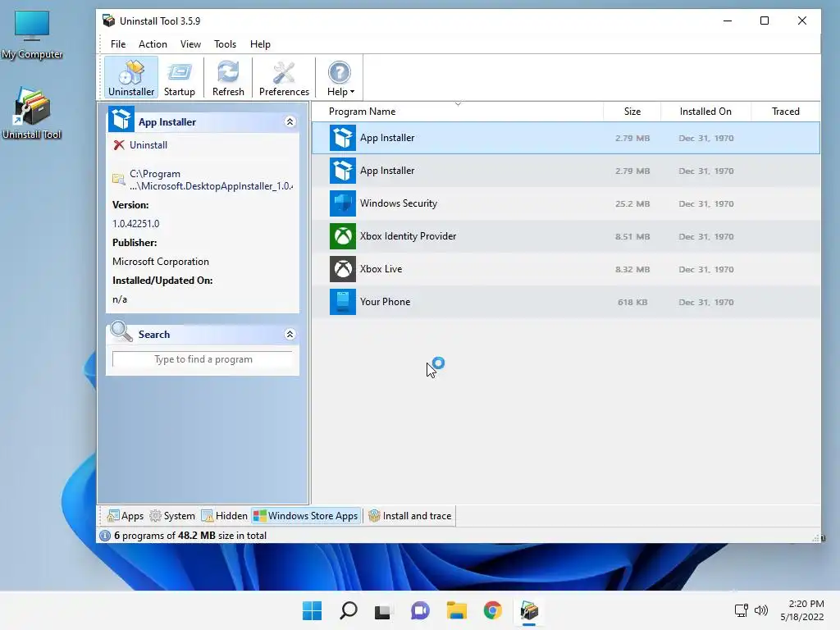
Task: Select the Your Phone entry name
Action: [x=385, y=302]
